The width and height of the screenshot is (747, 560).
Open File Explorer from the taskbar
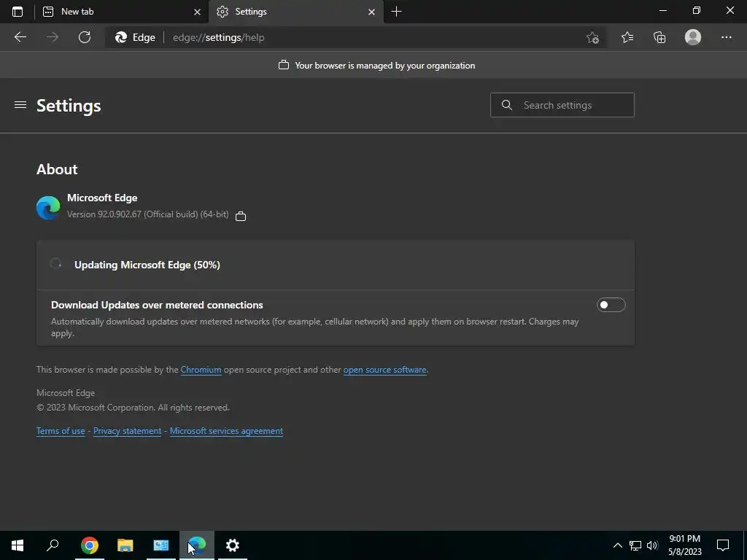(x=125, y=545)
